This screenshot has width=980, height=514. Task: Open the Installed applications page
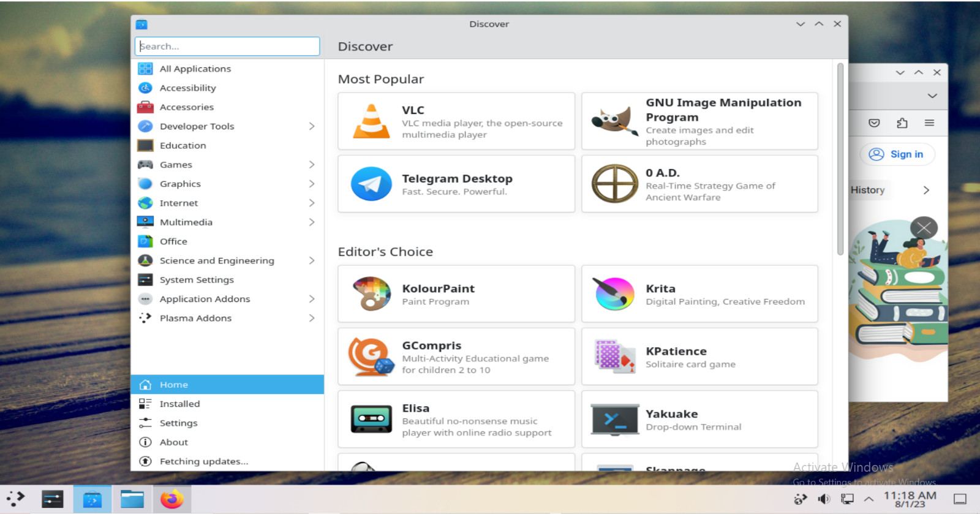coord(227,404)
